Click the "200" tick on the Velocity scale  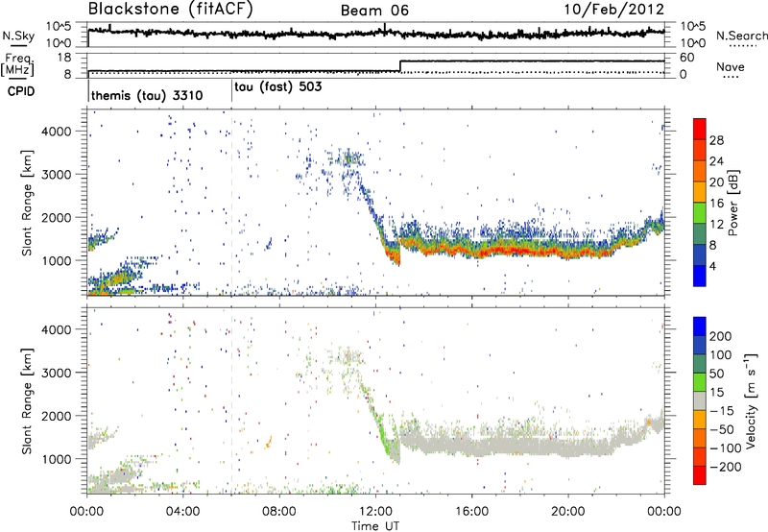pyautogui.click(x=721, y=336)
